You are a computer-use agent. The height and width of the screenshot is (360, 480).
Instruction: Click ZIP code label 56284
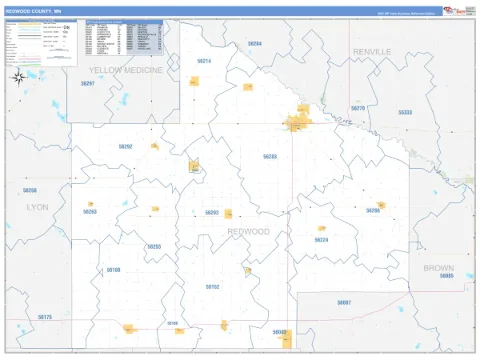(x=255, y=44)
